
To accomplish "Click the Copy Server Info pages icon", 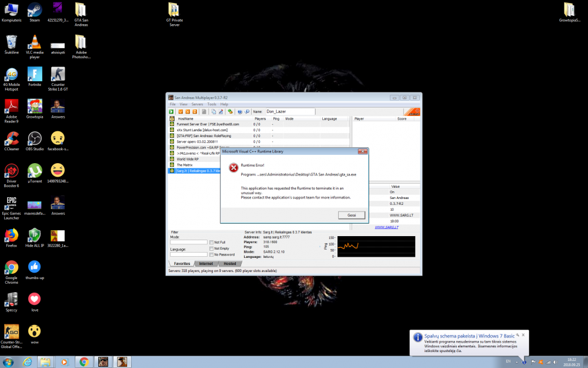I will pos(214,111).
